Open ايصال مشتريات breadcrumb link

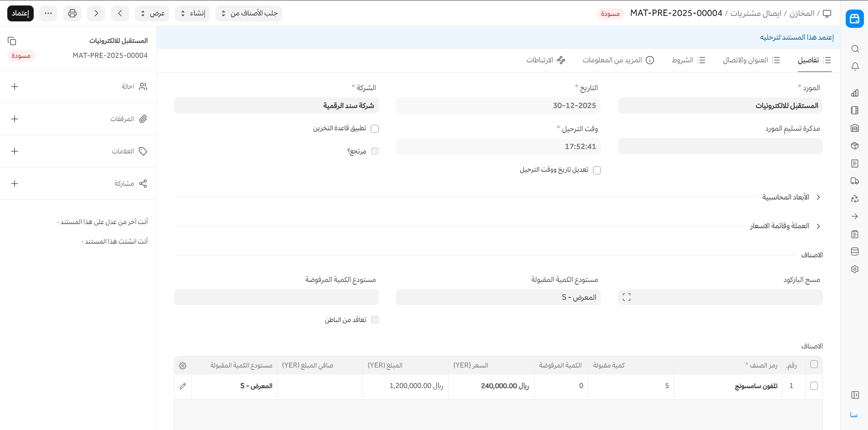pyautogui.click(x=756, y=13)
